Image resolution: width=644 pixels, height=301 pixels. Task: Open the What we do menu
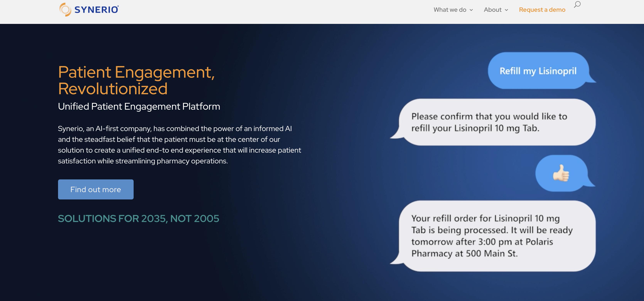(453, 10)
